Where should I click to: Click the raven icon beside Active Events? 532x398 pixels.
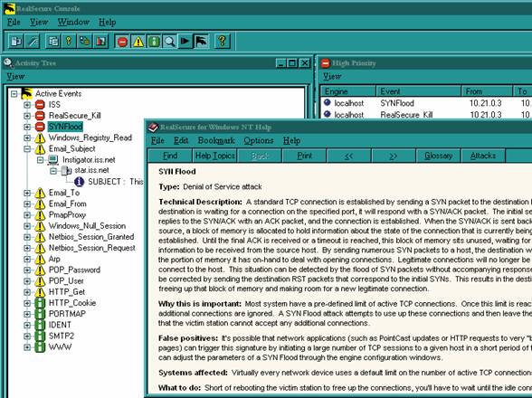pos(26,93)
